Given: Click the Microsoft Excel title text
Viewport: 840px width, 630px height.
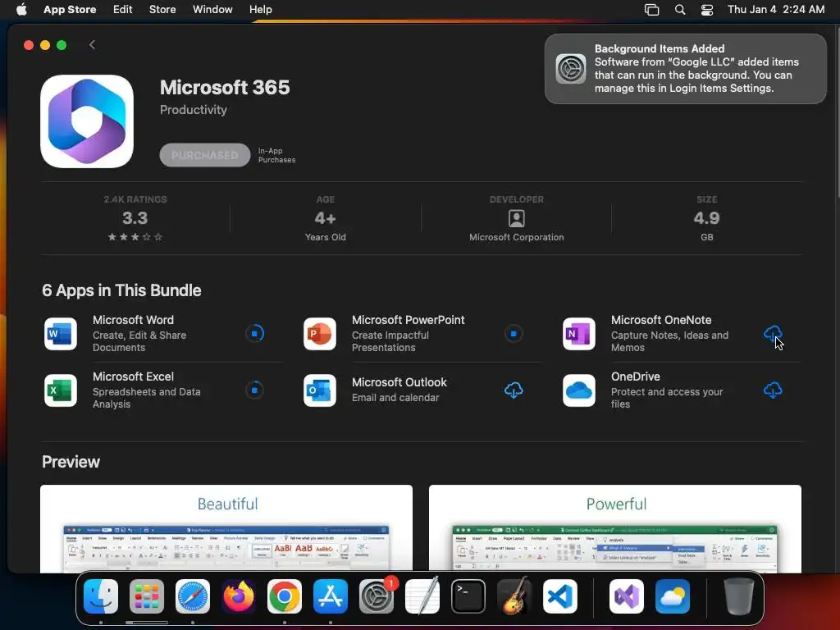Looking at the screenshot, I should click(133, 377).
